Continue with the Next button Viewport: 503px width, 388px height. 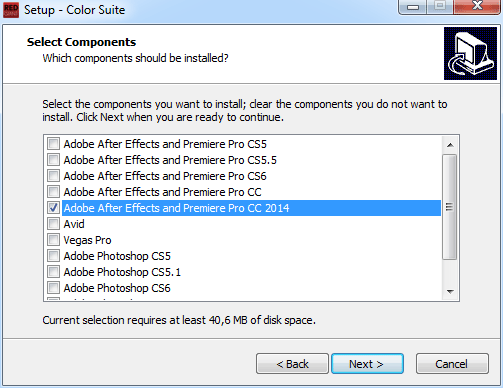[x=367, y=364]
